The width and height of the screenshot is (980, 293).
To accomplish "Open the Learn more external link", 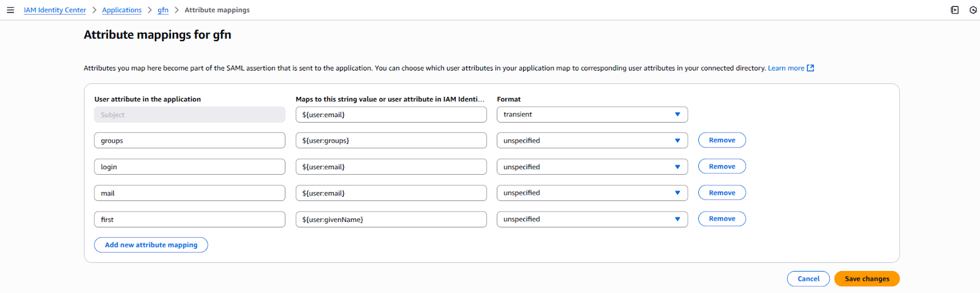I will click(x=790, y=68).
